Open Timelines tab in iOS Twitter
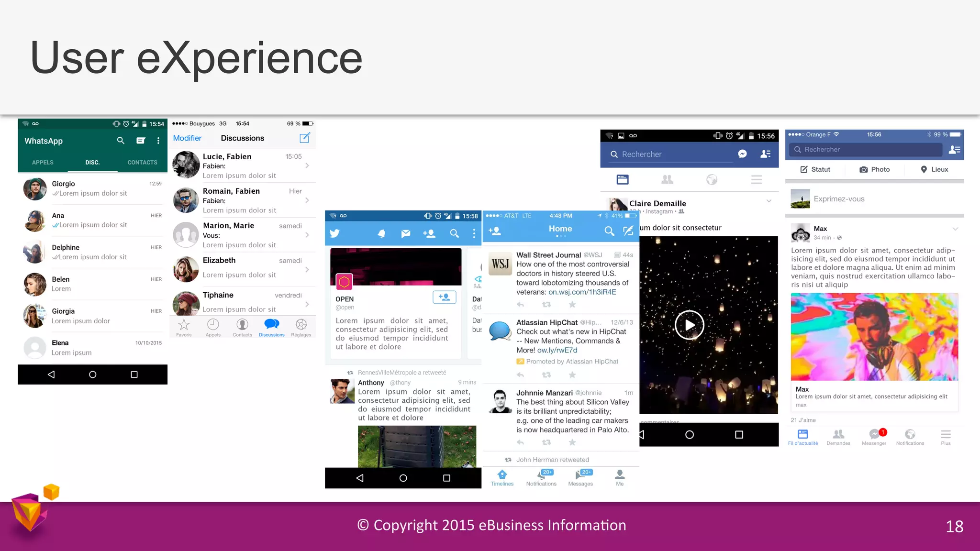This screenshot has width=980, height=551. (x=502, y=478)
